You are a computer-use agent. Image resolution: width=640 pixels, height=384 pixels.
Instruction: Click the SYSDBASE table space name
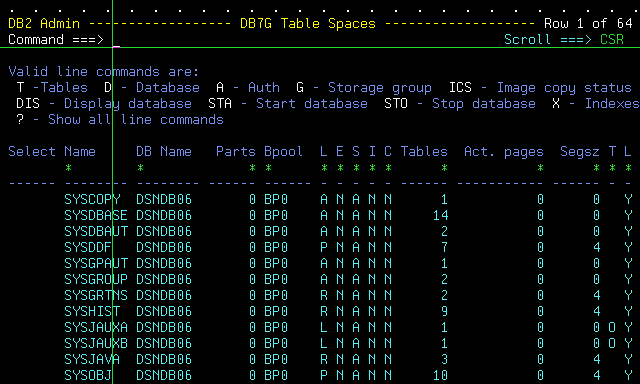pos(96,215)
